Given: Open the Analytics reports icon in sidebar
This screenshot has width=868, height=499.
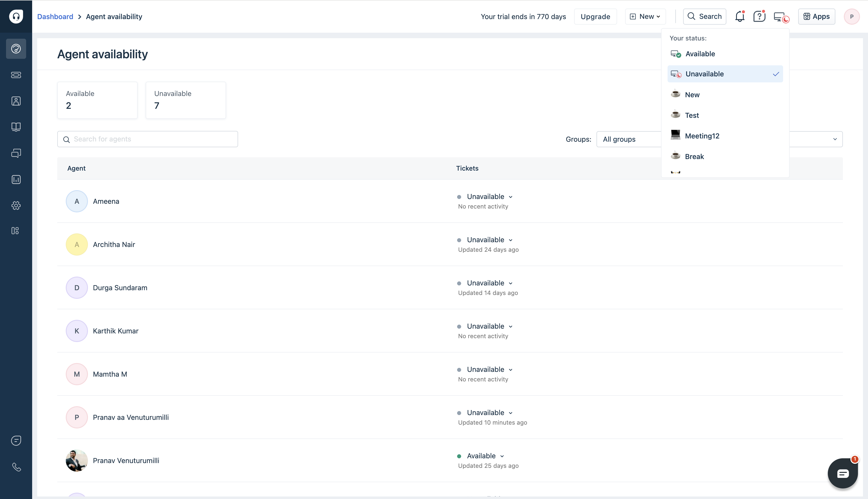Looking at the screenshot, I should coord(16,180).
